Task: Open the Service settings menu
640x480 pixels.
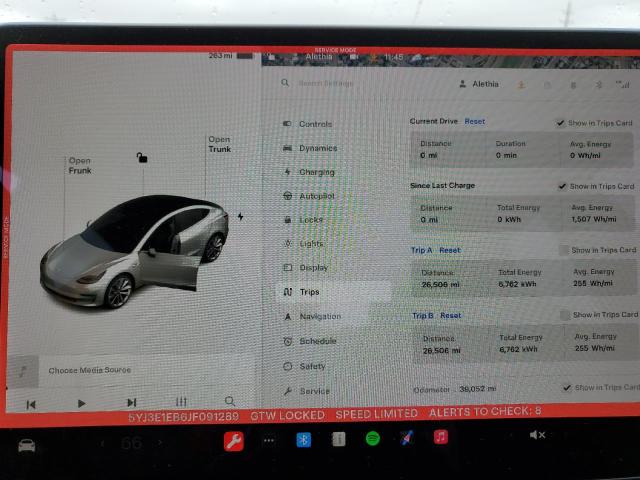Action: pos(307,391)
